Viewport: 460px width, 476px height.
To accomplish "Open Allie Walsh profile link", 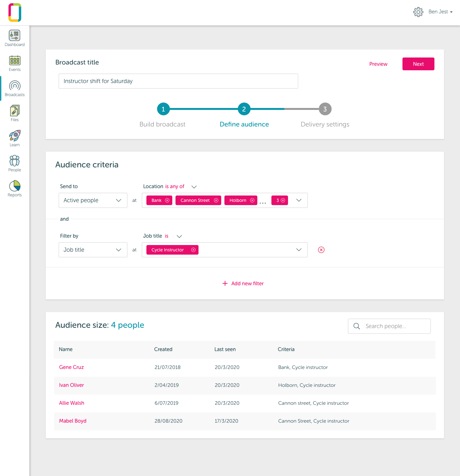I will [72, 403].
